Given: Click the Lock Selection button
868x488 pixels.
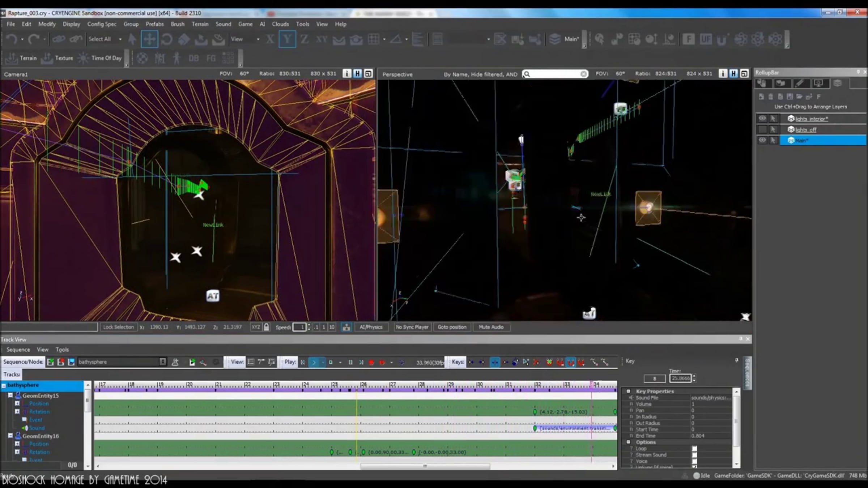Looking at the screenshot, I should point(118,327).
